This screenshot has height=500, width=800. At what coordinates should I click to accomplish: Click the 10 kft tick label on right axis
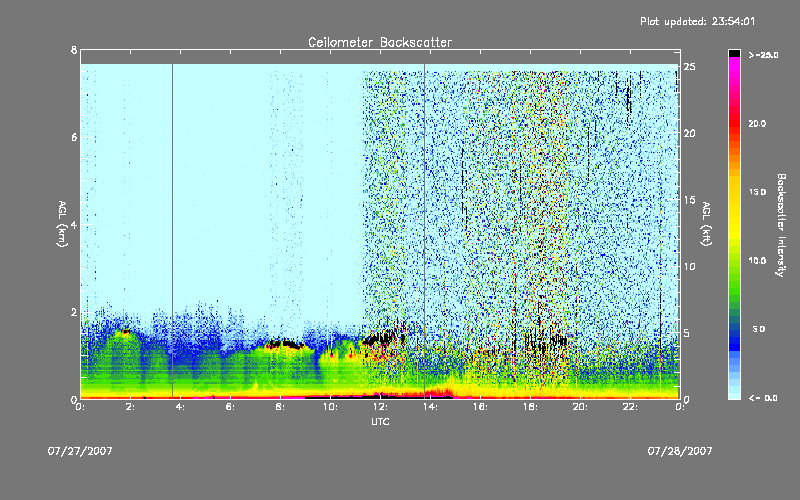690,266
